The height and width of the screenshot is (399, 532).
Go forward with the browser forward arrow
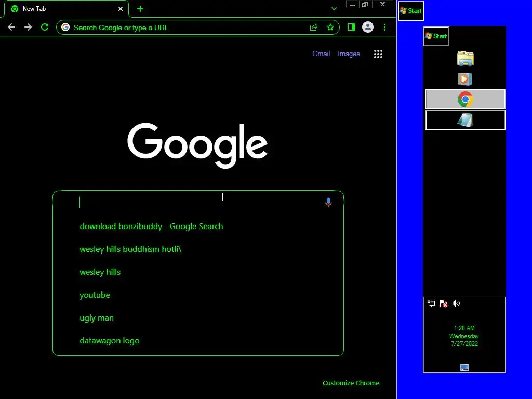pos(28,27)
